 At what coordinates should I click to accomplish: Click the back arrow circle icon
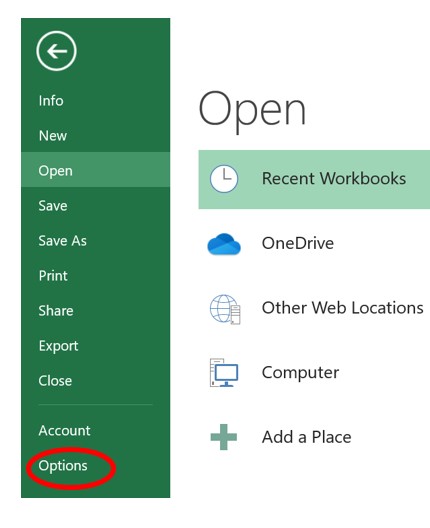click(56, 51)
